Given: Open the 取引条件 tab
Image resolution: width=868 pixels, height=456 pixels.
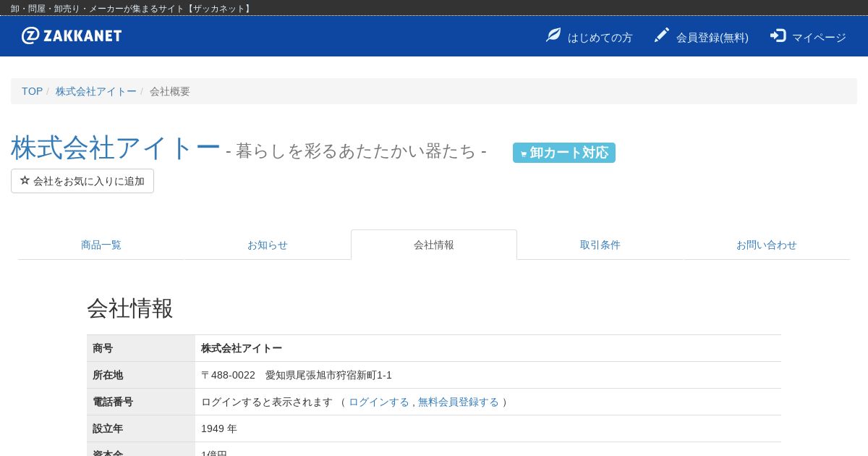Looking at the screenshot, I should click(x=600, y=245).
